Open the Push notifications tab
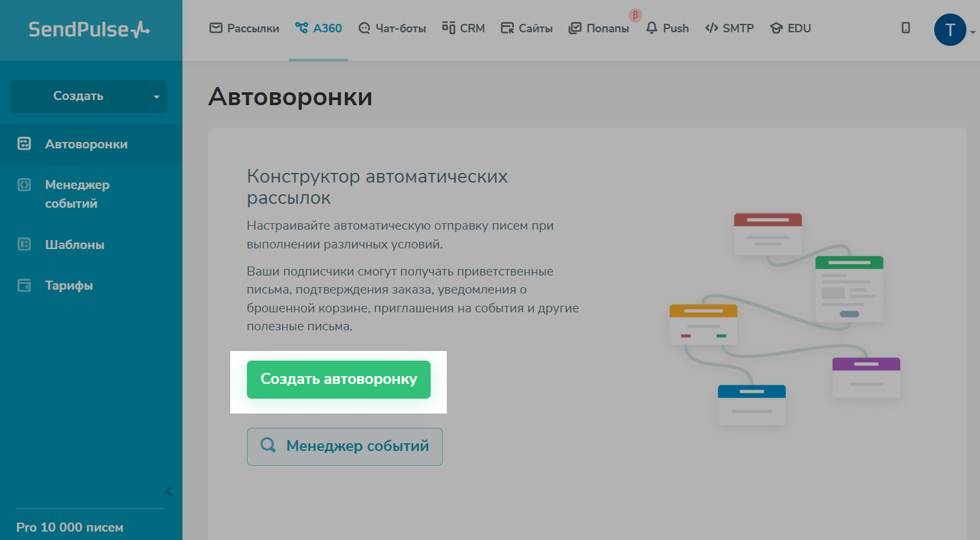The width and height of the screenshot is (980, 540). pyautogui.click(x=667, y=28)
